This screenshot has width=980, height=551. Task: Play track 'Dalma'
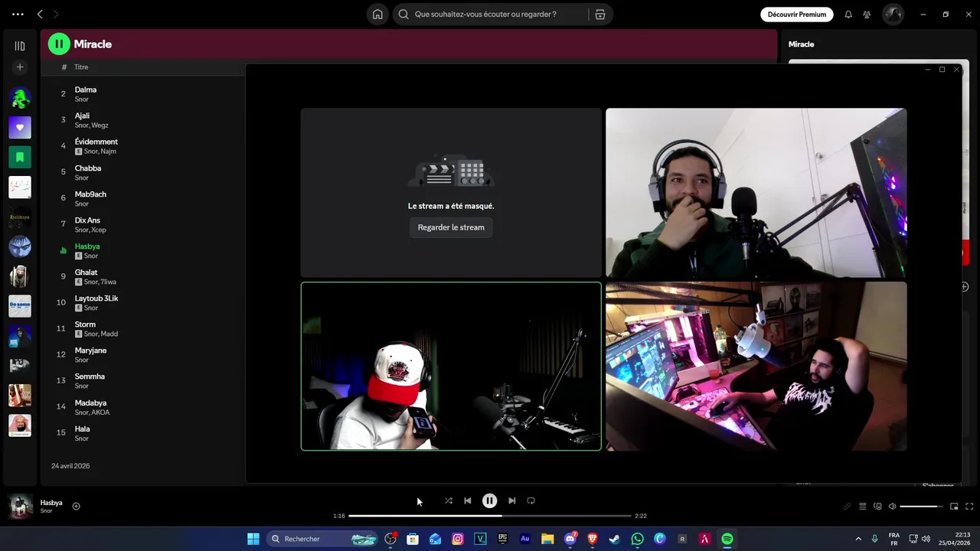coord(86,90)
